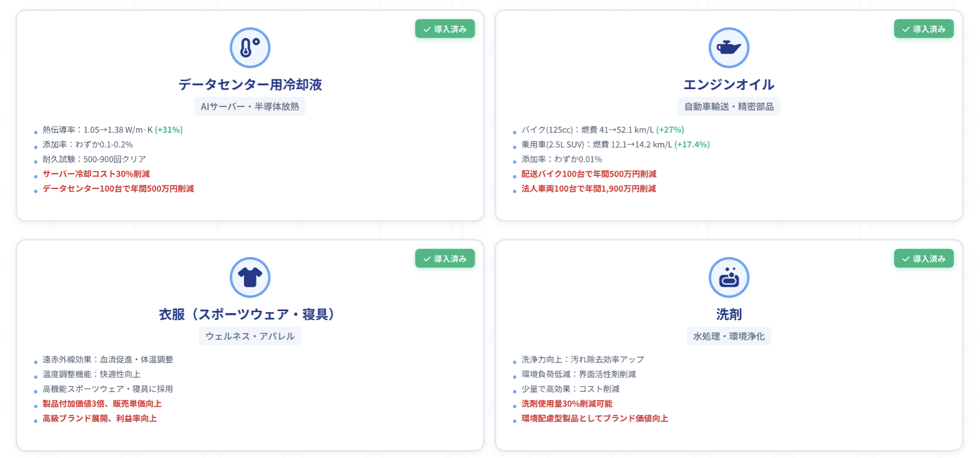
Task: Select the 自動車輸送・精密部品 tag
Action: click(x=729, y=106)
